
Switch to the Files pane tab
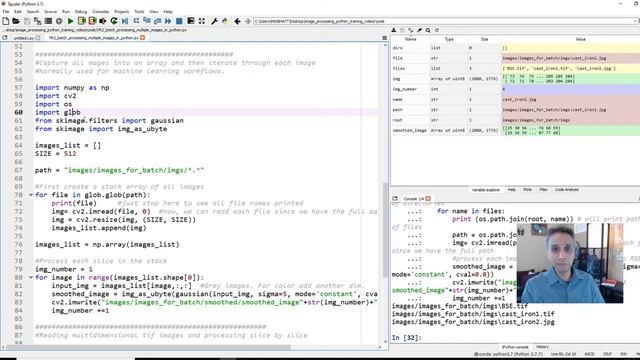(x=543, y=190)
